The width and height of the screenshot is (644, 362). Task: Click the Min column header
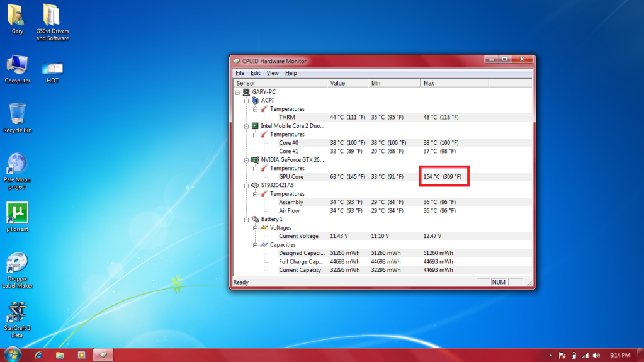point(394,83)
